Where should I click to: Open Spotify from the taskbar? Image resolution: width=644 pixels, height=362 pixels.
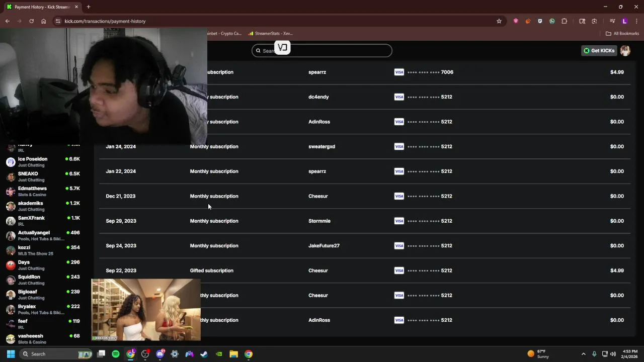point(116,354)
